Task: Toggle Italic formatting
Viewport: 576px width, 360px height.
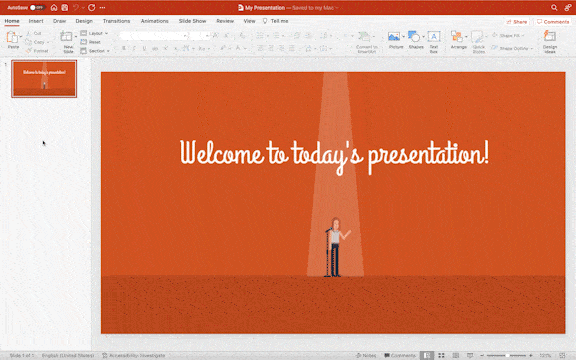Action: pos(134,48)
